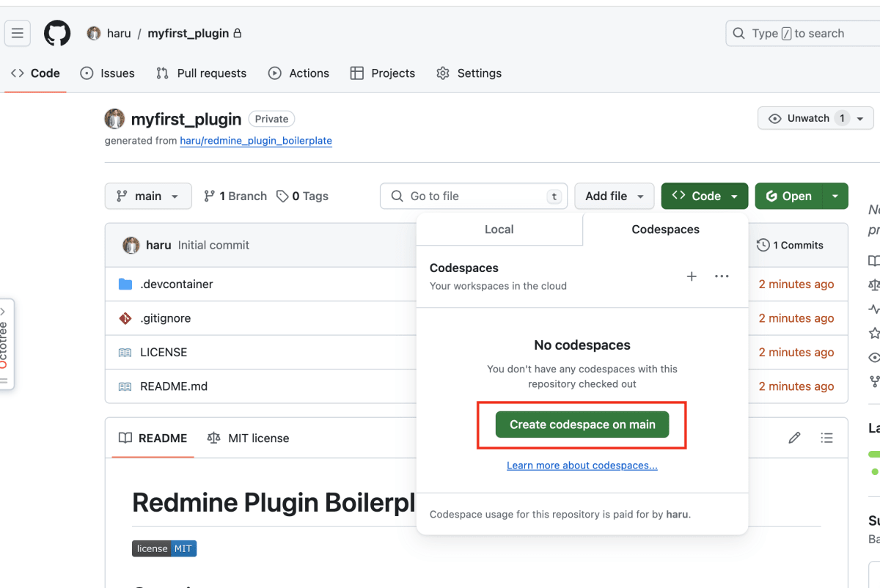Viewport: 880px width, 588px height.
Task: Click the GitHub Octocat home icon
Action: click(56, 33)
